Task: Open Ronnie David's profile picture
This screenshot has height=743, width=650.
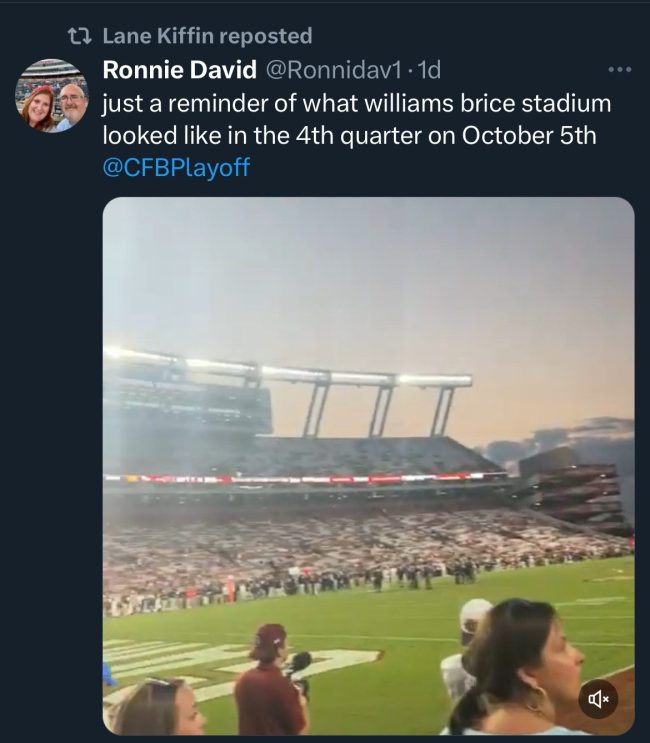Action: click(x=51, y=96)
